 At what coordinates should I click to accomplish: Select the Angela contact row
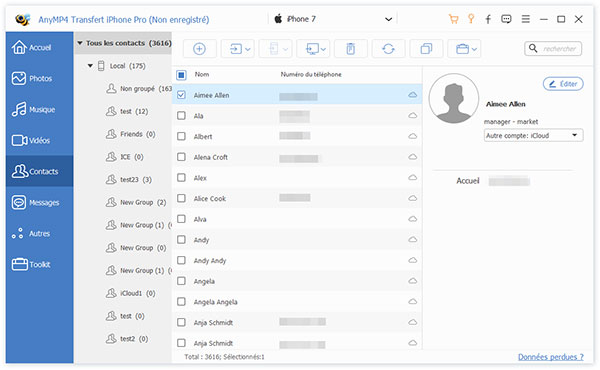coord(297,281)
